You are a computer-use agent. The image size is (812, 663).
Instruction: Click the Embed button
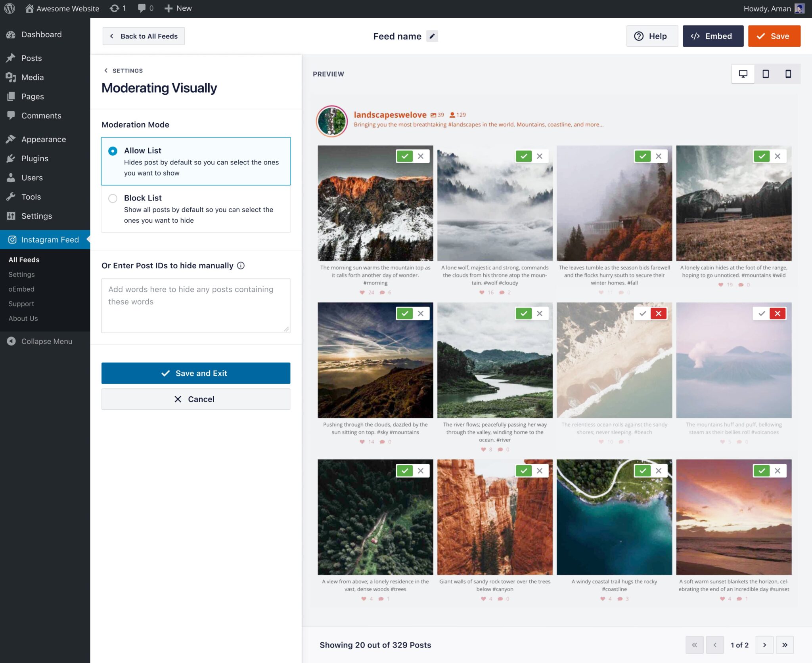coord(712,36)
